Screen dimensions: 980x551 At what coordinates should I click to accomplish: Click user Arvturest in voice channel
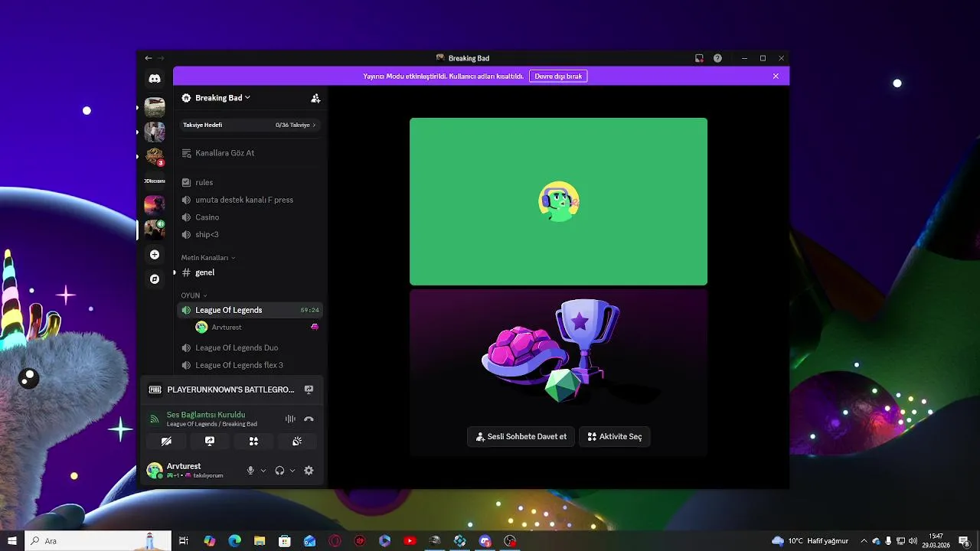227,328
